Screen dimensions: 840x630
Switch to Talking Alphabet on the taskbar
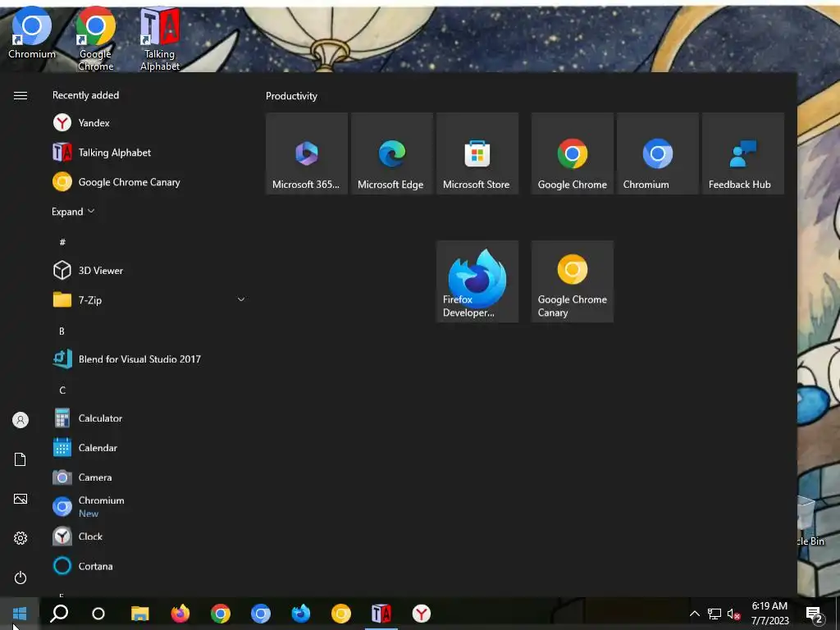click(381, 614)
